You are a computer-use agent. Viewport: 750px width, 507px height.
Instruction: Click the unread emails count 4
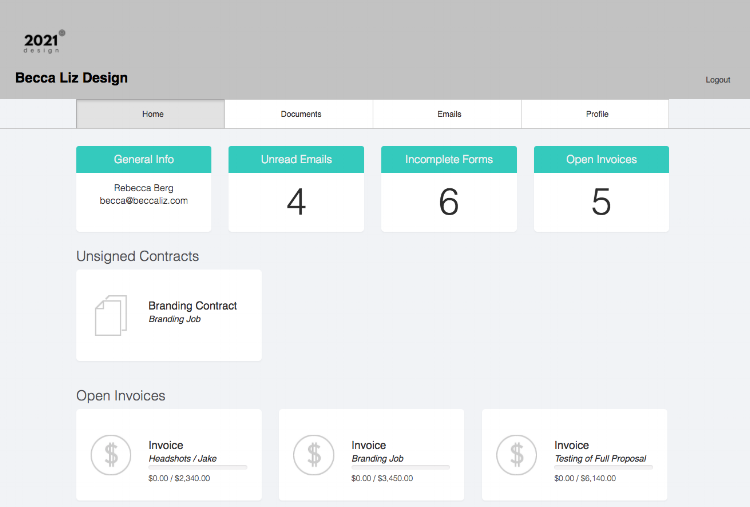click(x=296, y=202)
